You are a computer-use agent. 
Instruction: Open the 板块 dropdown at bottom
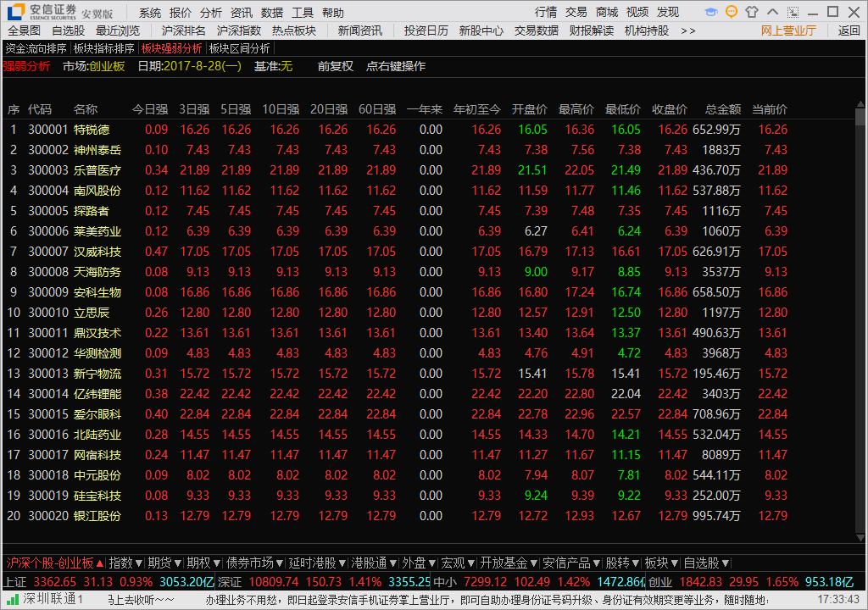click(x=661, y=563)
